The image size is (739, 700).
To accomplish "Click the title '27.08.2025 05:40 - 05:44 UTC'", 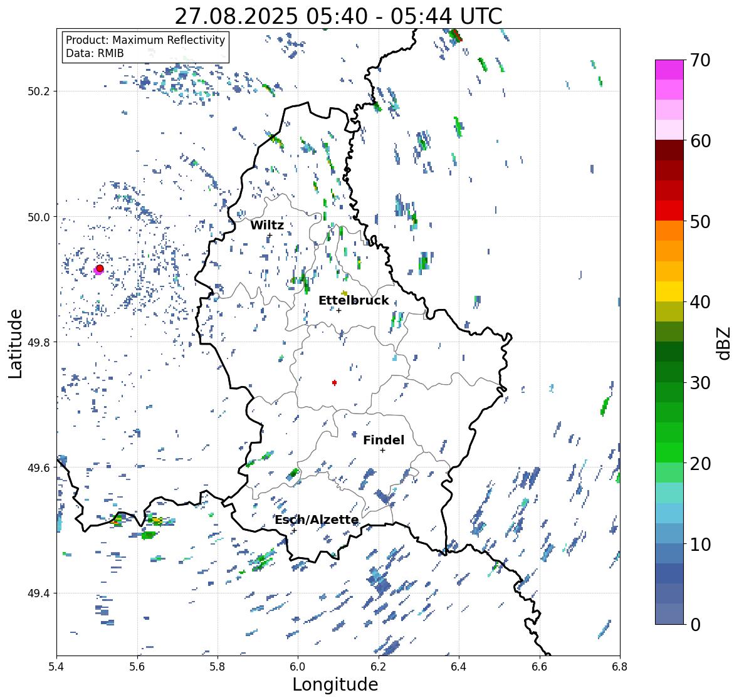I will (338, 16).
